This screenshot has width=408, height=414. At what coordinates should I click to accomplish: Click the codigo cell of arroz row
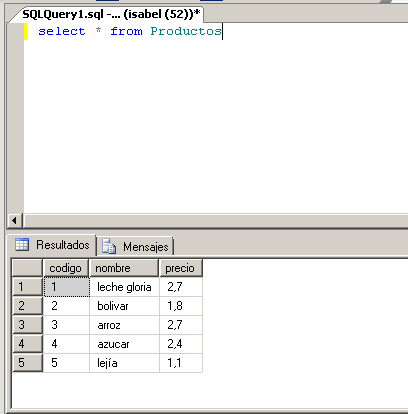click(67, 325)
